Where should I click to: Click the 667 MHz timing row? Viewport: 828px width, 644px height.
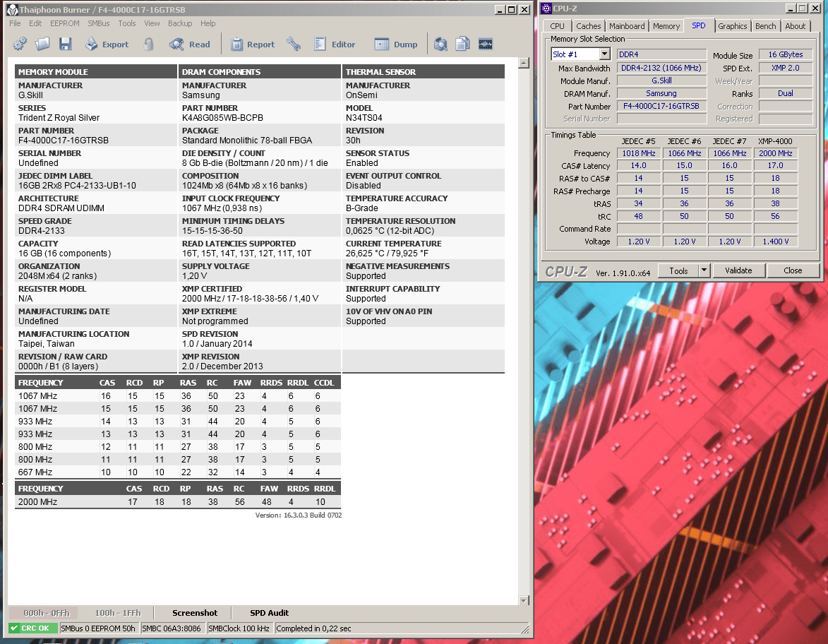click(178, 472)
